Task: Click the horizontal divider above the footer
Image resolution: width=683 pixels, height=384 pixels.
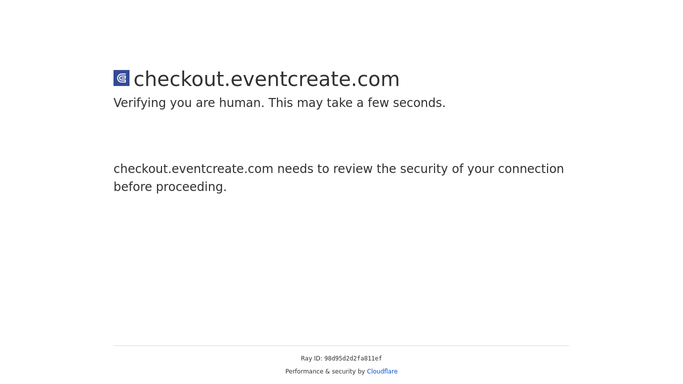Action: [342, 346]
